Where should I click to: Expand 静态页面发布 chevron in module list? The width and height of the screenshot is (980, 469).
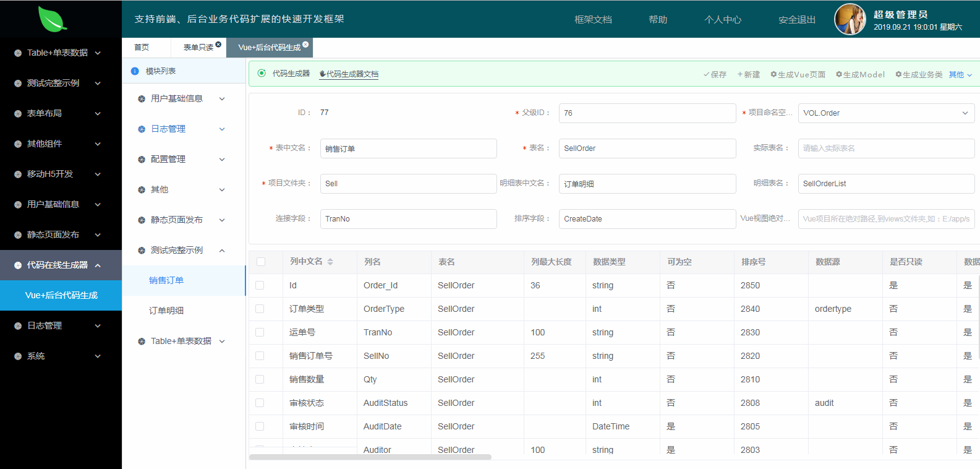[x=222, y=220]
